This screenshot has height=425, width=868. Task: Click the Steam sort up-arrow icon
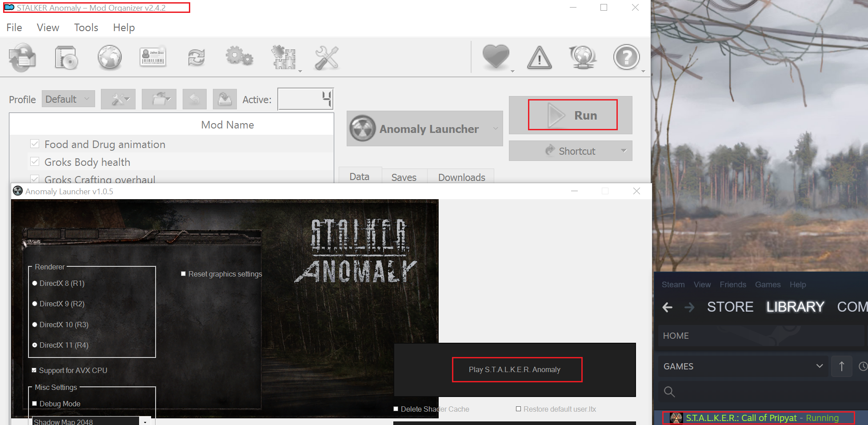coord(841,366)
